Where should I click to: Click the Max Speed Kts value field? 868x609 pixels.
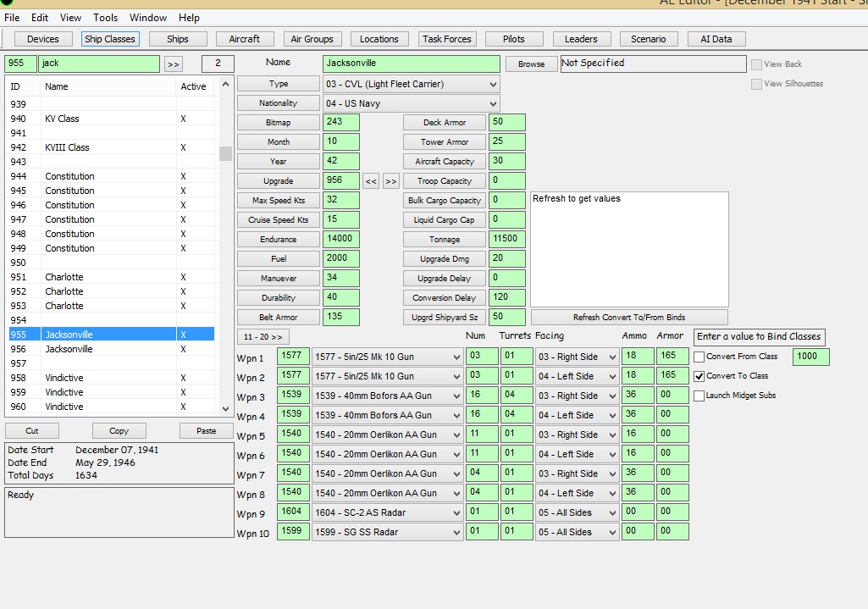341,200
